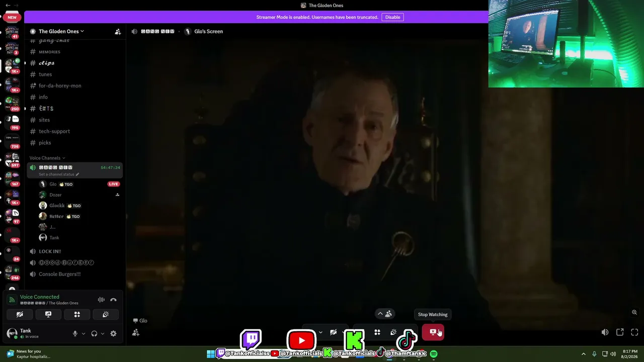This screenshot has height=362, width=644.
Task: Open the Windows Start menu
Action: click(x=211, y=354)
